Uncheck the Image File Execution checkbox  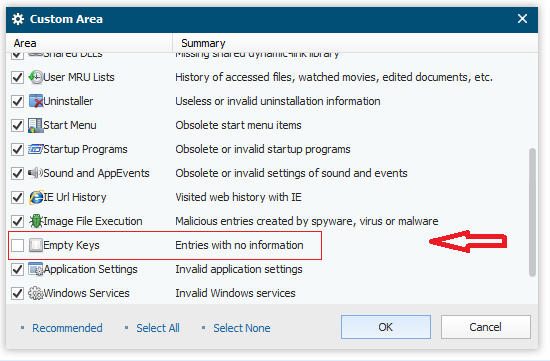point(18,221)
